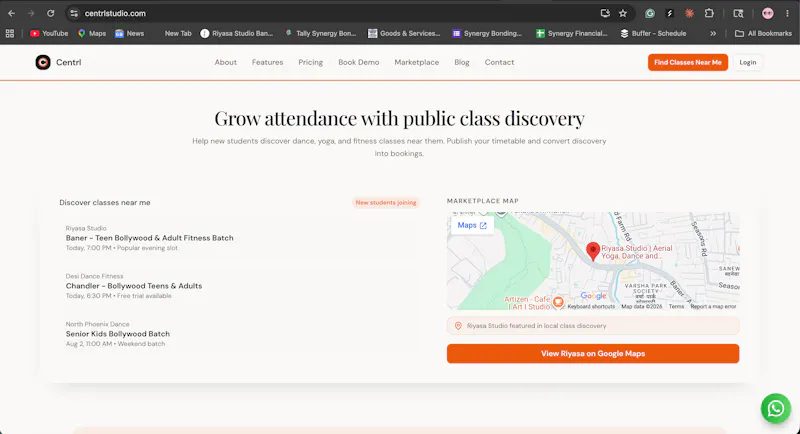Click the Login button
Image resolution: width=800 pixels, height=434 pixels.
747,62
